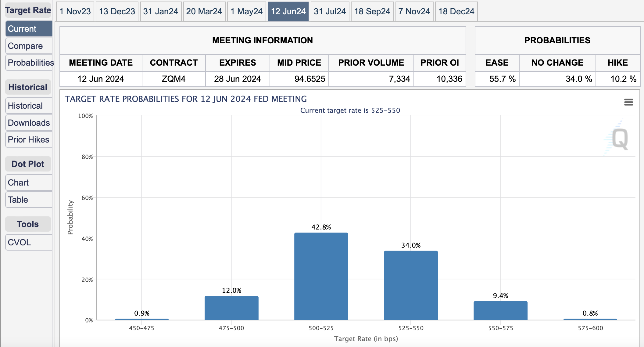Click the 475-500 bar at 12.0%
Image resolution: width=644 pixels, height=347 pixels.
pyautogui.click(x=231, y=308)
